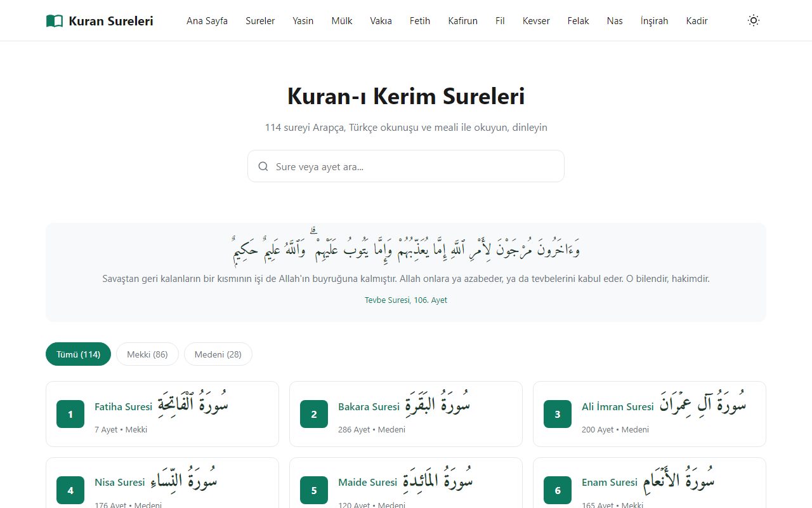The height and width of the screenshot is (508, 812).
Task: Select the Fil nav link
Action: click(x=501, y=21)
